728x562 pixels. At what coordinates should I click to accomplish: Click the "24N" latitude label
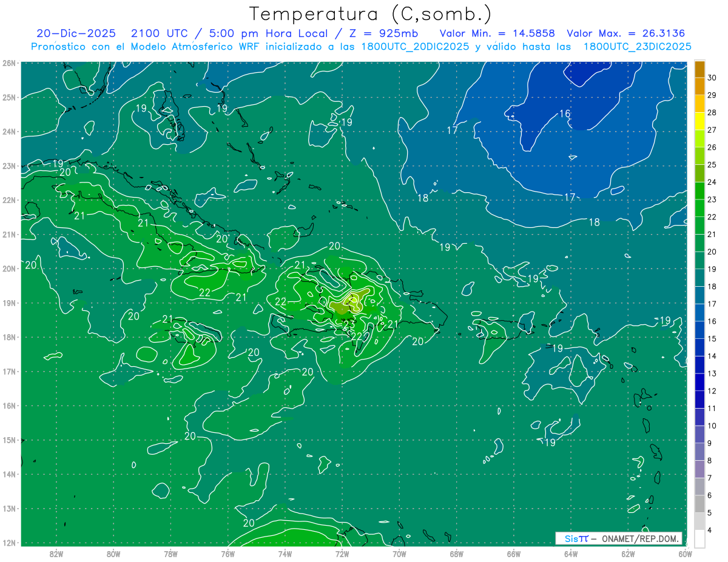(9, 132)
